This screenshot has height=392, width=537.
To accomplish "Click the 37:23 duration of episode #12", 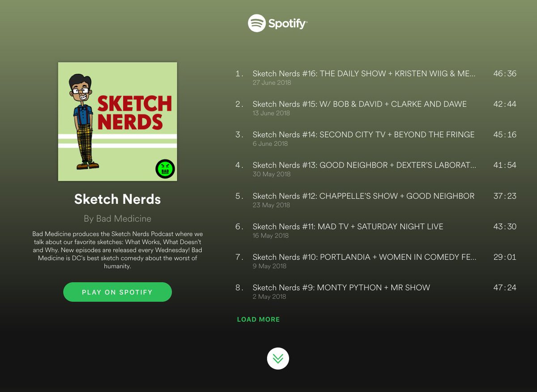I will point(505,196).
